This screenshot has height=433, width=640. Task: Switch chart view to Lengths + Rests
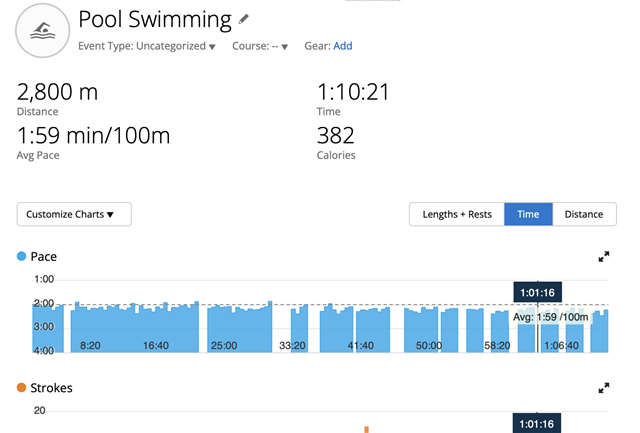click(456, 214)
